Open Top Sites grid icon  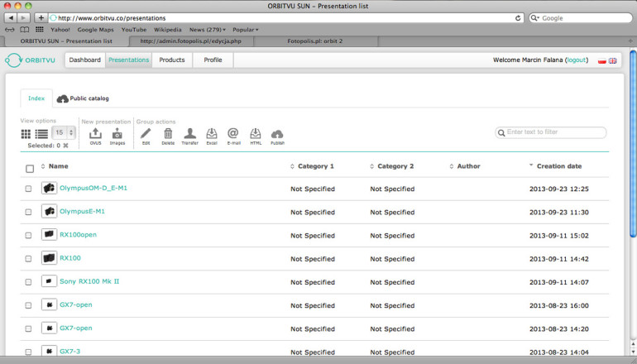[x=40, y=30]
